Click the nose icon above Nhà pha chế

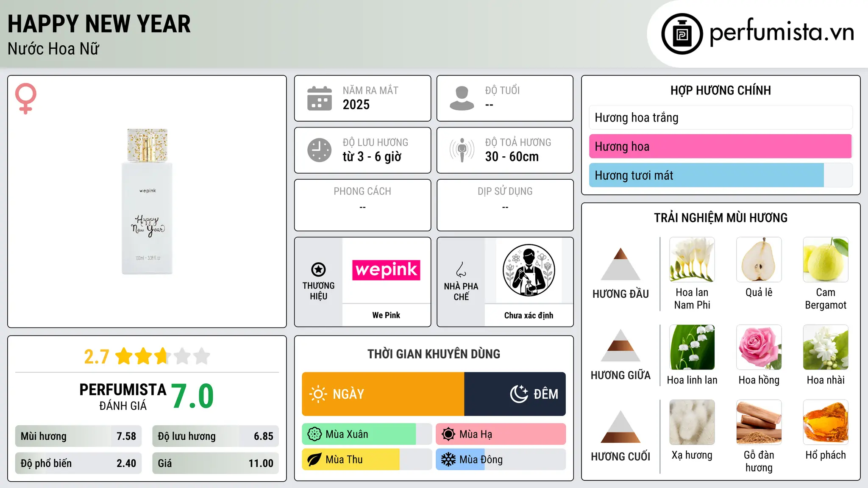pyautogui.click(x=461, y=269)
